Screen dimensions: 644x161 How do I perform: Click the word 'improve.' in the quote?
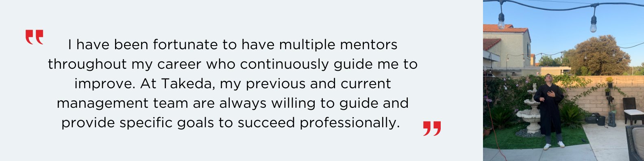(x=105, y=84)
